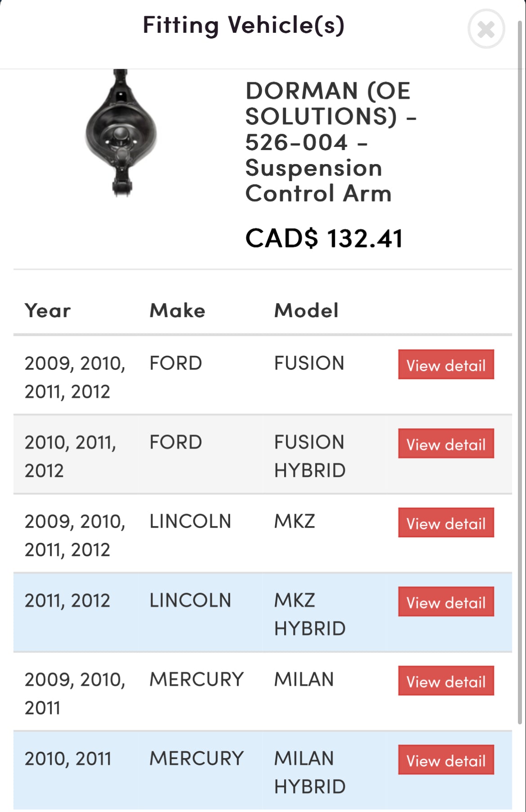
Task: Click the suspension control arm product image
Action: (121, 133)
